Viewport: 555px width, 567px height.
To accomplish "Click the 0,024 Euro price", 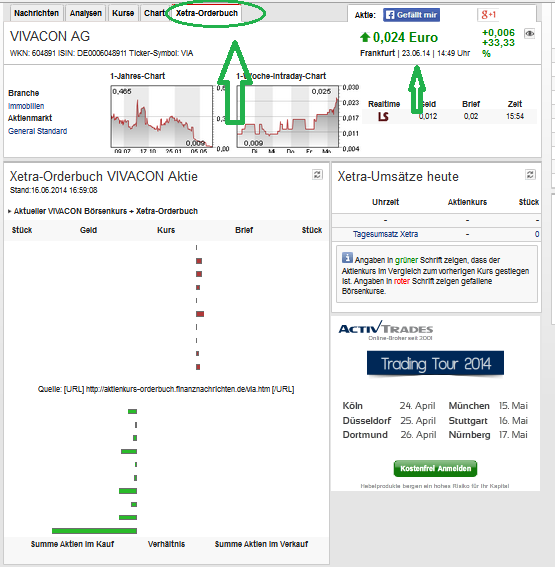I will 405,37.
